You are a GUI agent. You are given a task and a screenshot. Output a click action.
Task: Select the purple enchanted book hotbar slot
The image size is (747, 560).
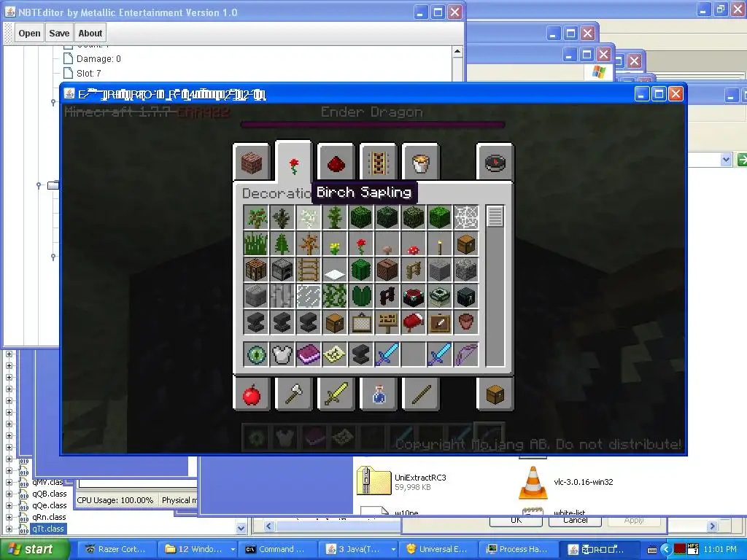click(309, 354)
